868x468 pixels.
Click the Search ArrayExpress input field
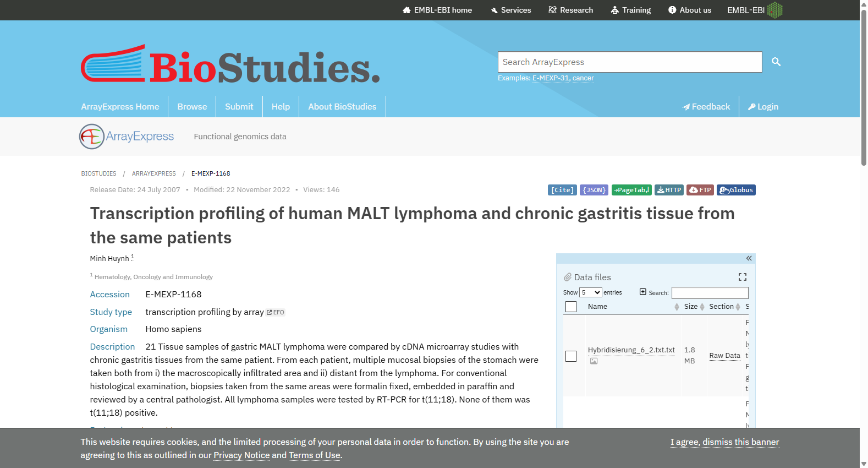click(630, 62)
